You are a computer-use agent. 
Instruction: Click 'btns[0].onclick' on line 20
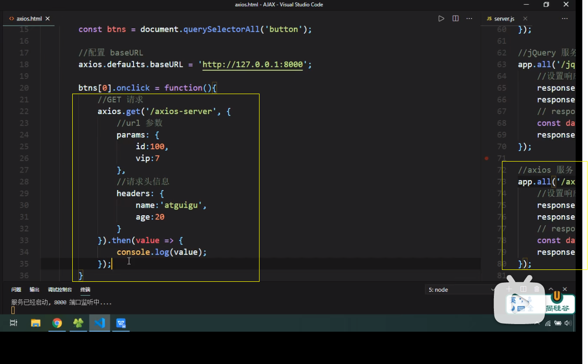[114, 88]
